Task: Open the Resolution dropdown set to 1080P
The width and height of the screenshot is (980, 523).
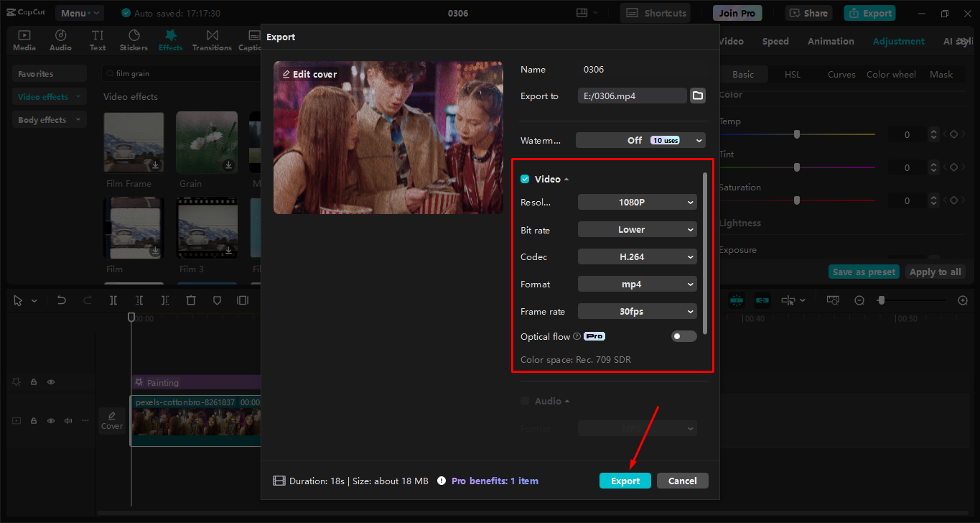Action: pos(637,202)
